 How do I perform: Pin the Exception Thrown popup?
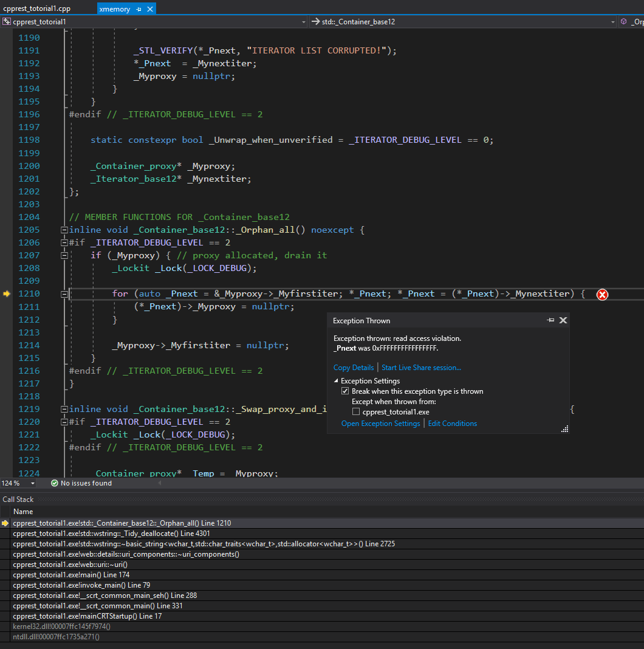coord(550,320)
